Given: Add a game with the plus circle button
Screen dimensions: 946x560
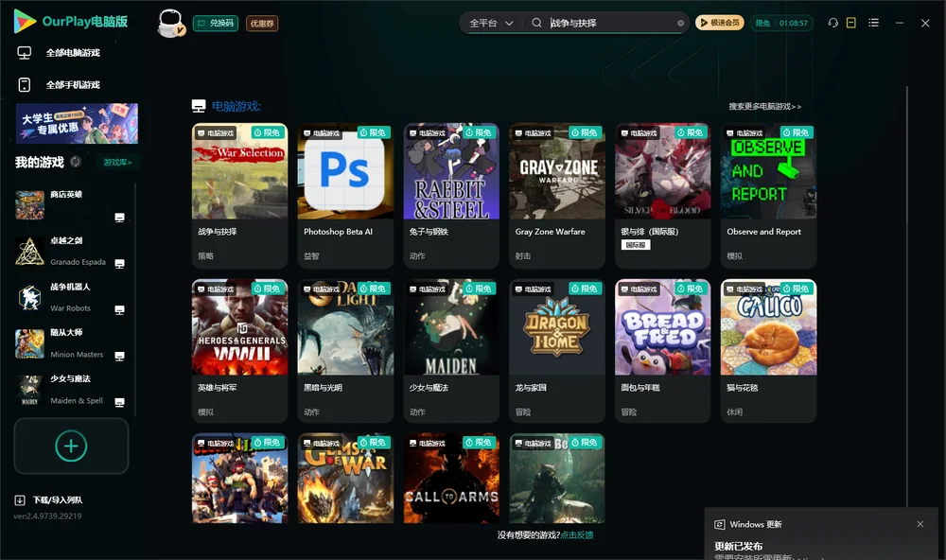Looking at the screenshot, I should point(71,446).
